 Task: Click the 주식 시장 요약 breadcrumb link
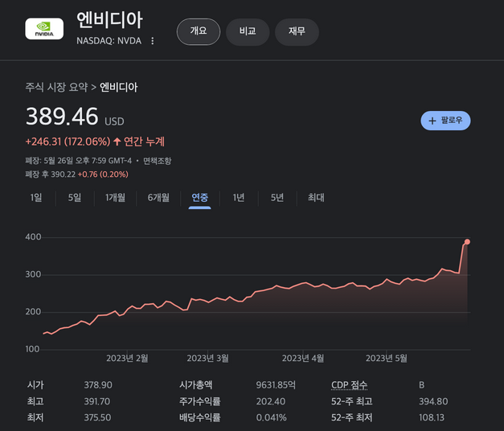tap(56, 87)
